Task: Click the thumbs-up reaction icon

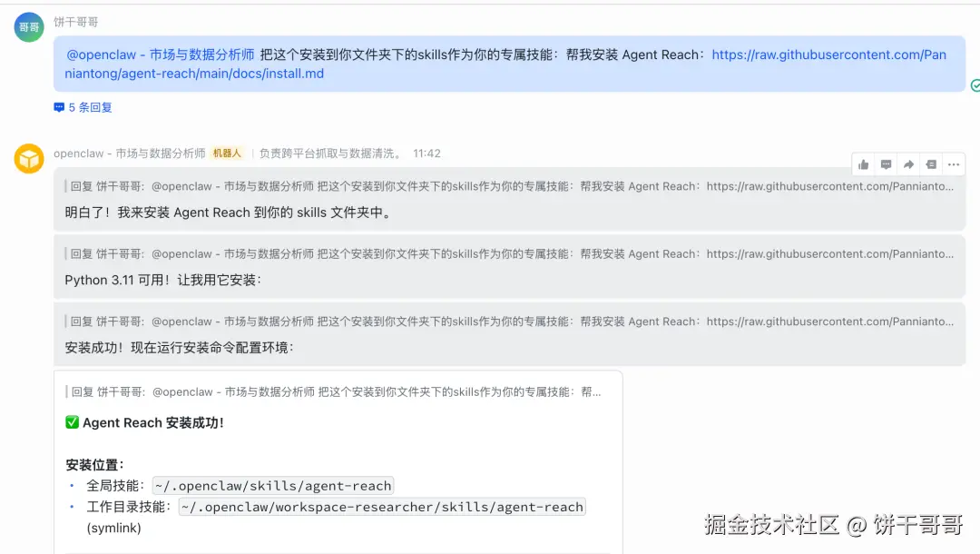Action: click(863, 164)
